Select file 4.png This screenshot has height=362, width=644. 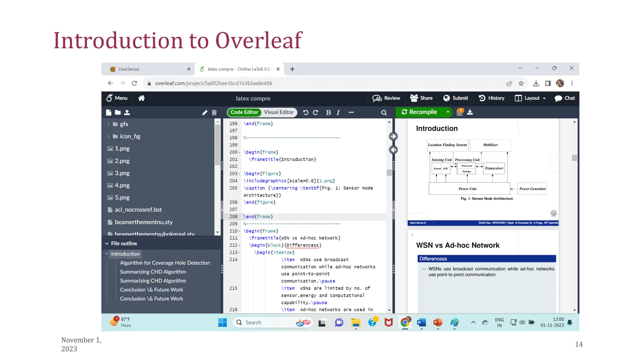[122, 185]
